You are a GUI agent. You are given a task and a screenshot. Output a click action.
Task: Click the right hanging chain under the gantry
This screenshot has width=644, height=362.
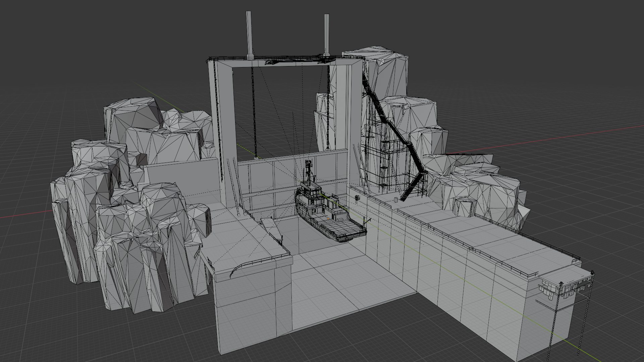[328, 107]
